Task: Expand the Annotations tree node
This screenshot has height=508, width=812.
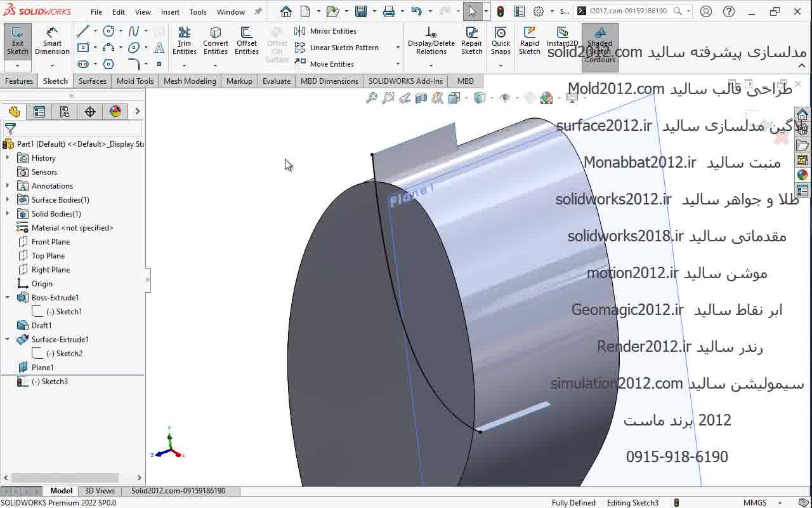Action: [x=8, y=186]
